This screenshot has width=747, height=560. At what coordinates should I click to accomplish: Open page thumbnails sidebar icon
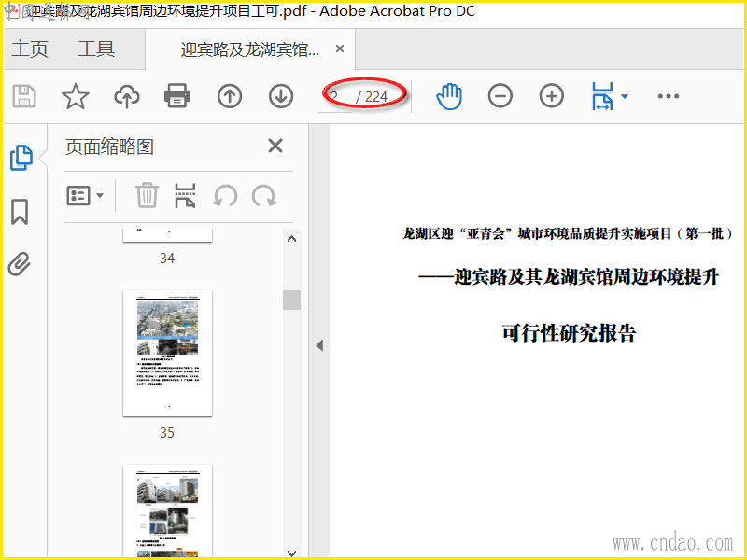(x=21, y=158)
